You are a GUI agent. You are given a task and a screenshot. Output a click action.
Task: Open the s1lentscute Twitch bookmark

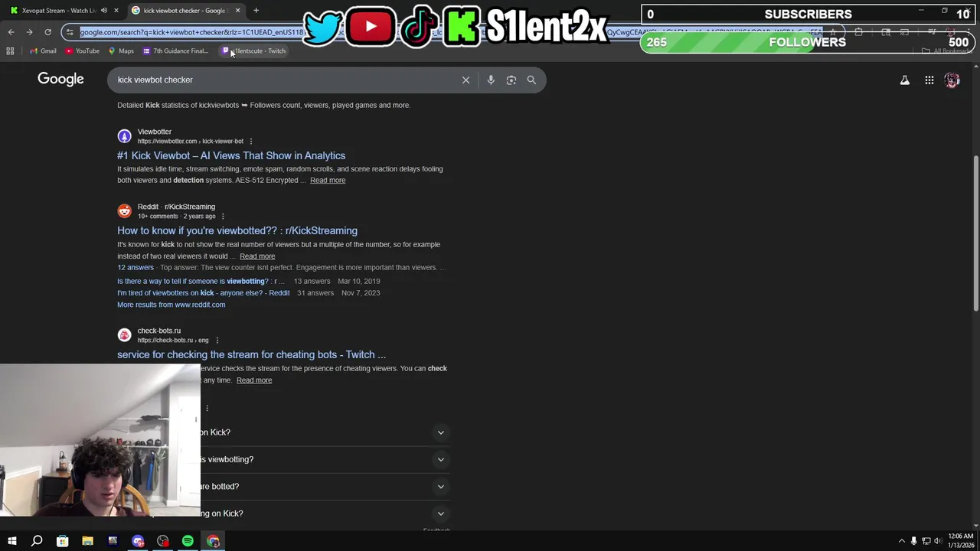pos(254,51)
